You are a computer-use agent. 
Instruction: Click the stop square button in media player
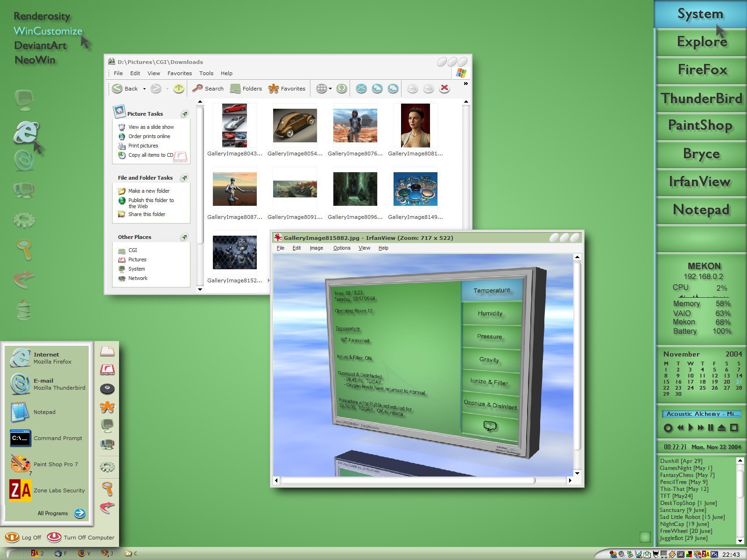pos(734,427)
